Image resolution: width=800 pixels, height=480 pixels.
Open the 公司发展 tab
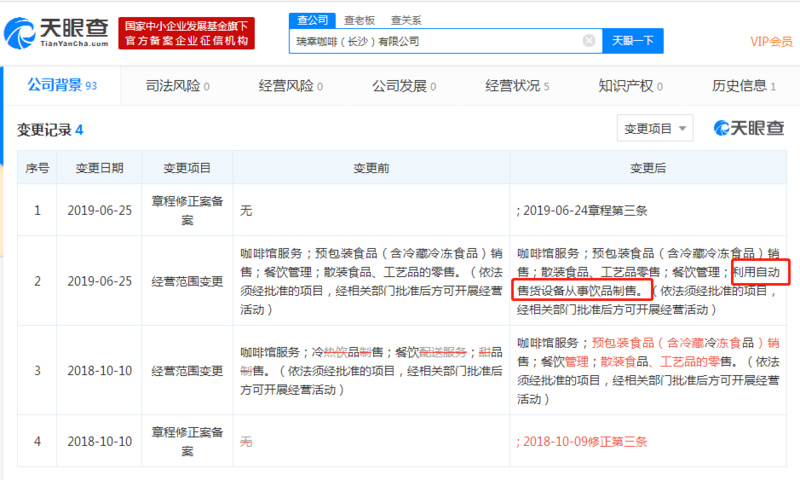404,86
